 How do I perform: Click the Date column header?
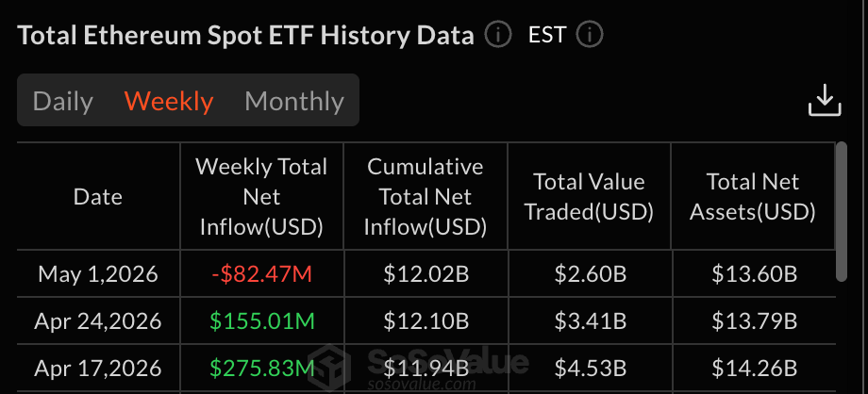[x=98, y=196]
